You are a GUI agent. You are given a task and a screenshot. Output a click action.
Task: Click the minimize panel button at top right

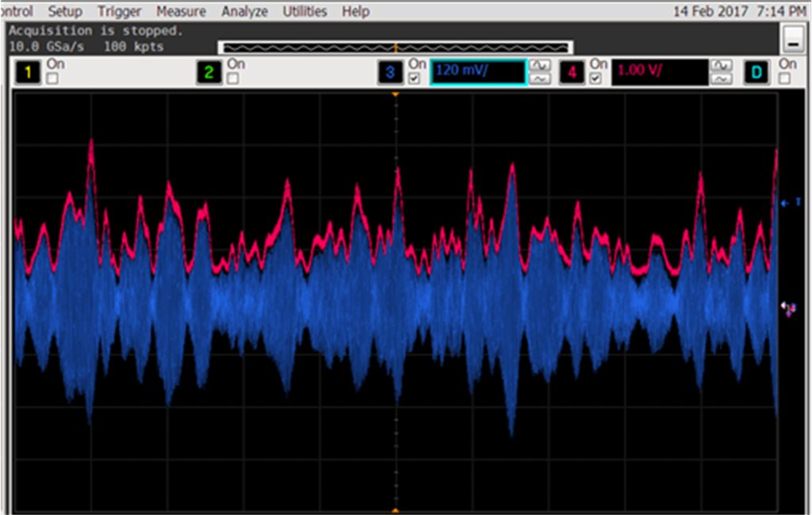coord(792,39)
